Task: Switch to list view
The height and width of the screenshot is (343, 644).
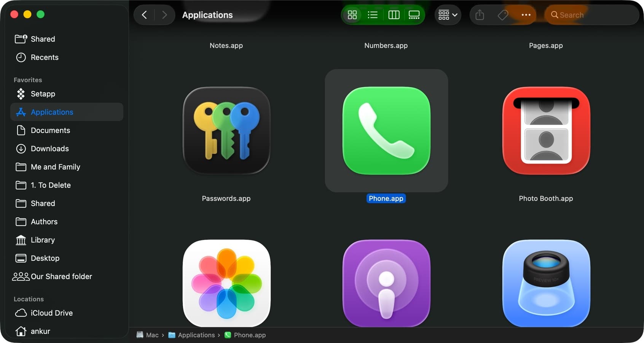Action: [373, 15]
